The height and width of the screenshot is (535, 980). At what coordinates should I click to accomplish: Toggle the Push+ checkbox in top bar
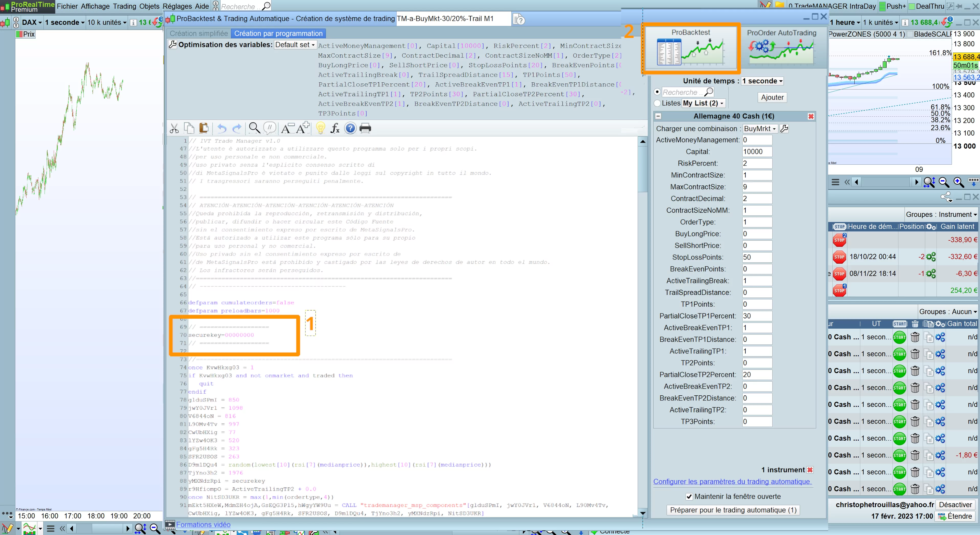pyautogui.click(x=882, y=6)
